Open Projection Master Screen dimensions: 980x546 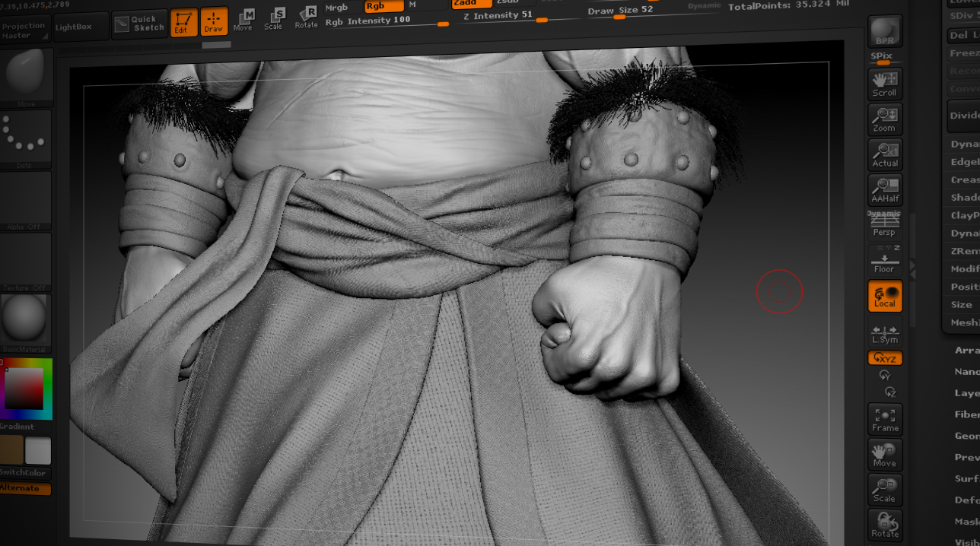pos(26,30)
